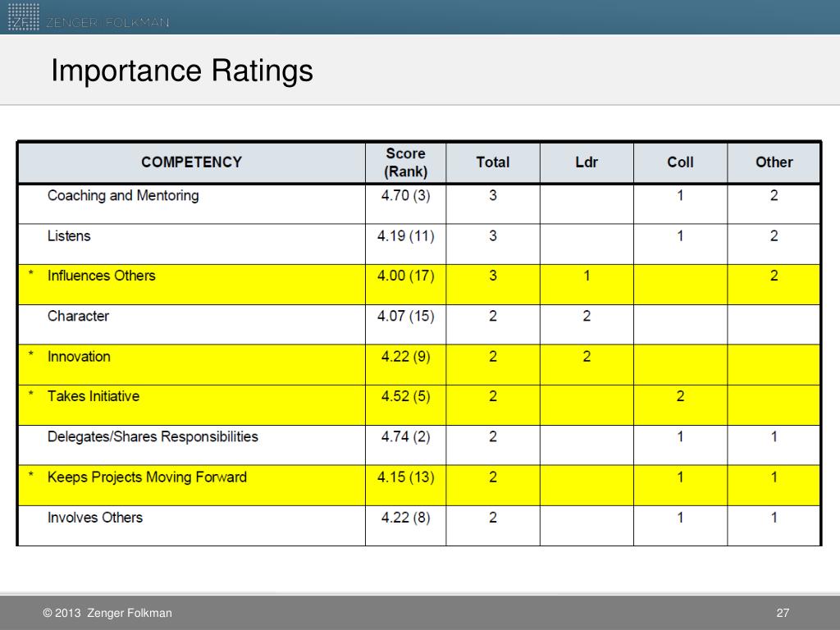Click the Coll value in the Takes Initiative row
The height and width of the screenshot is (630, 840).
click(x=680, y=396)
